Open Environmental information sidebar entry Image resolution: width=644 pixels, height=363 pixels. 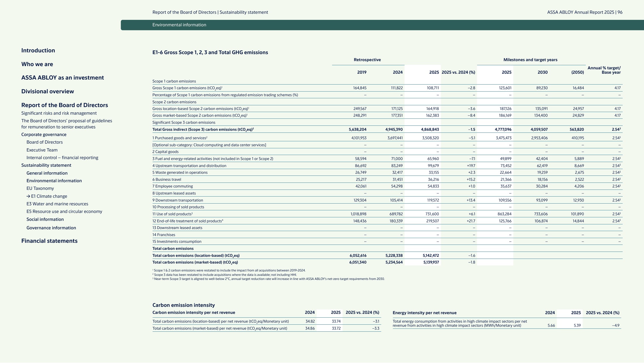[x=54, y=181]
